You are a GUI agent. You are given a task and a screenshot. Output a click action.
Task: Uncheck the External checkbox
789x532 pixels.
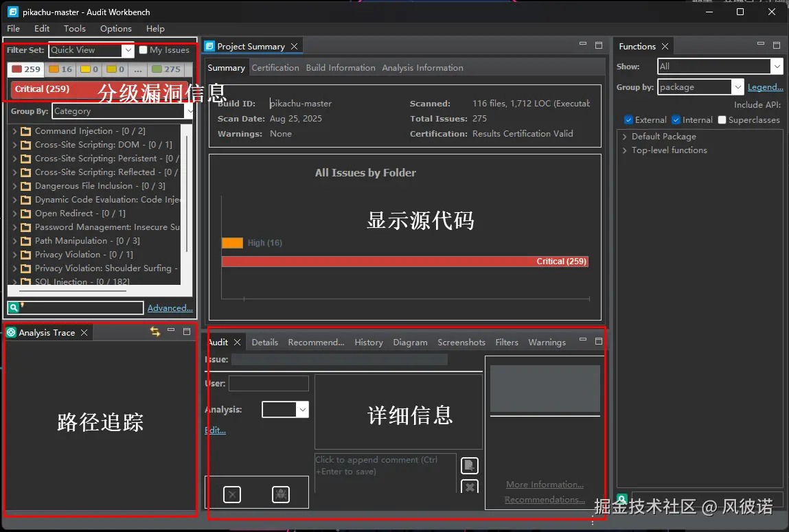pos(628,119)
